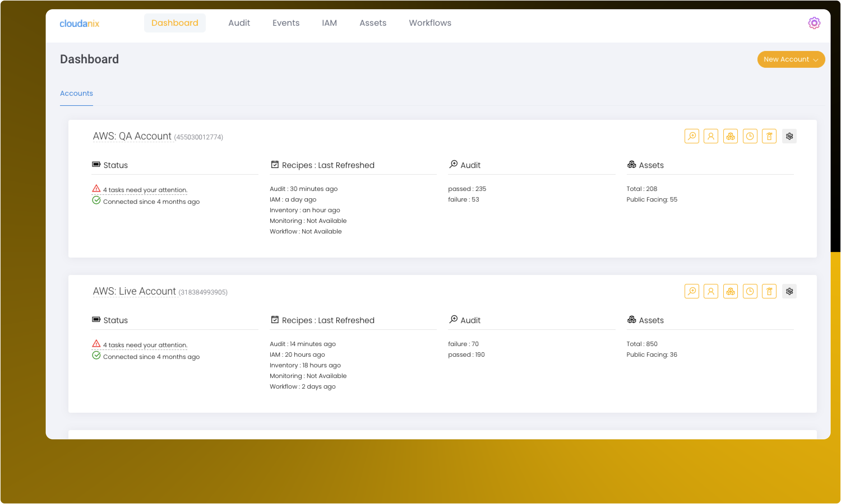The width and height of the screenshot is (841, 504).
Task: Open Assets cluster icon for QA Account
Action: [731, 136]
